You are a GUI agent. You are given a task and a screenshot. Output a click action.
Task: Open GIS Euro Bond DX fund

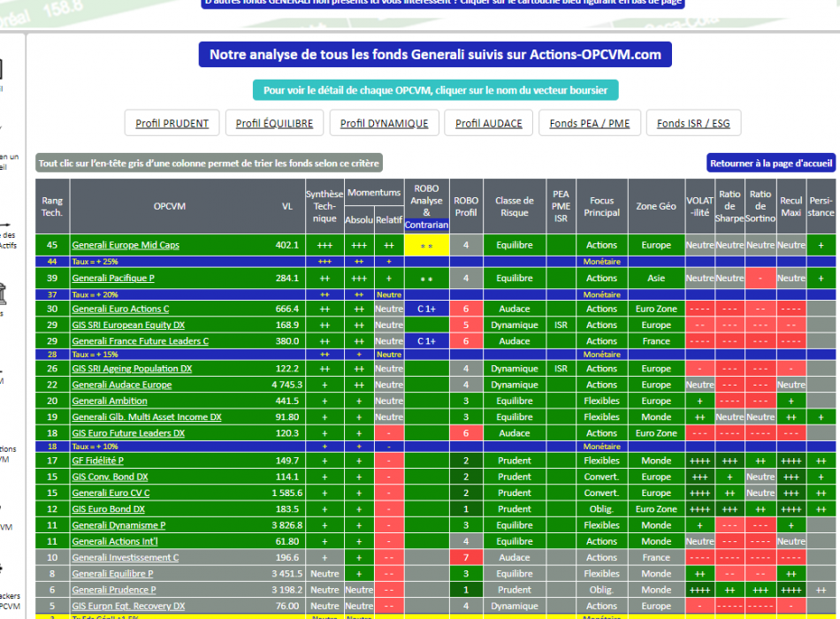[108, 509]
